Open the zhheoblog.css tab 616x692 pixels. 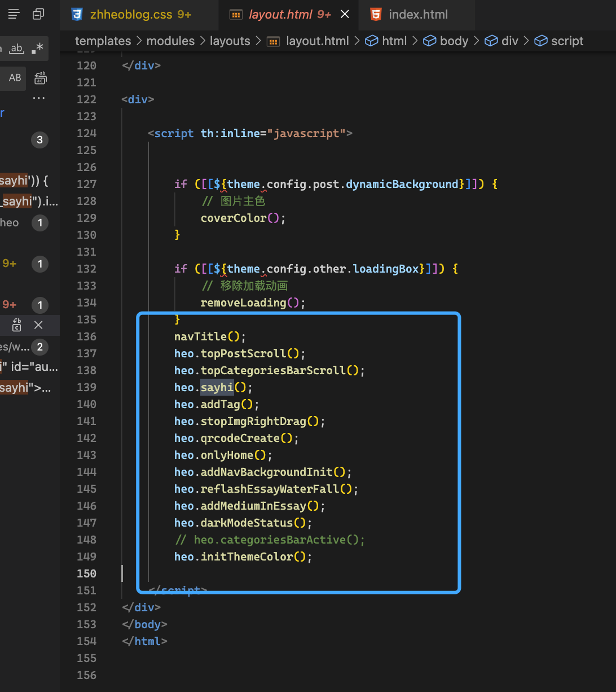[x=140, y=15]
